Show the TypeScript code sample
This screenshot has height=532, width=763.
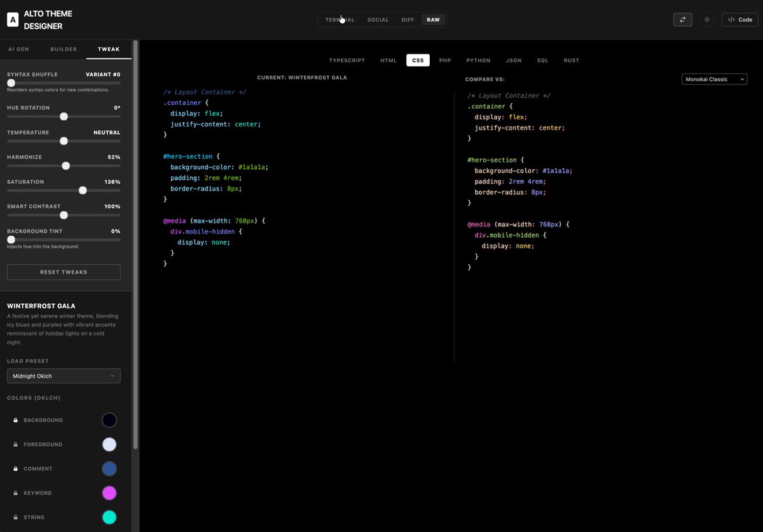pos(347,60)
